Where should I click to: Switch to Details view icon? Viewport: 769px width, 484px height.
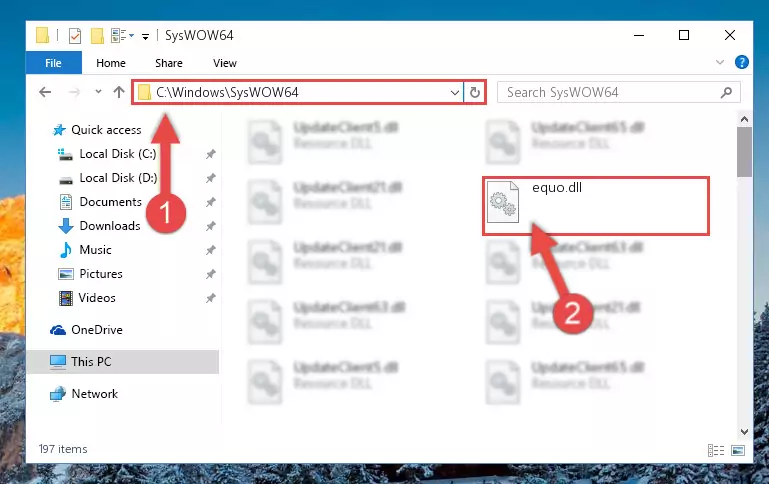coord(716,450)
